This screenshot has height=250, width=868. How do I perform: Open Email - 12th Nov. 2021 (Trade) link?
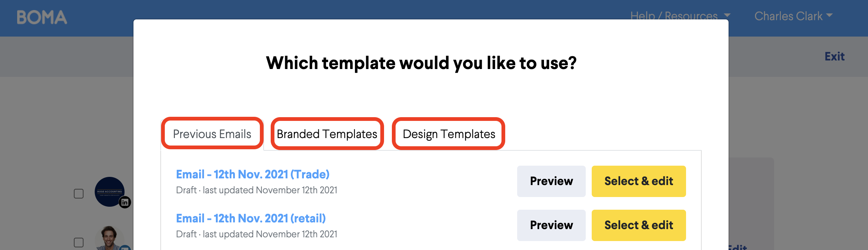[253, 174]
